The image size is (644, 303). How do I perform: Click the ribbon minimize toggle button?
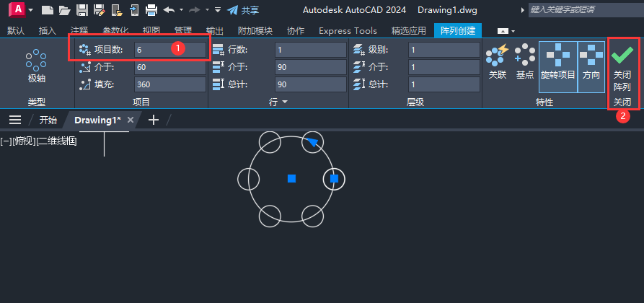503,31
